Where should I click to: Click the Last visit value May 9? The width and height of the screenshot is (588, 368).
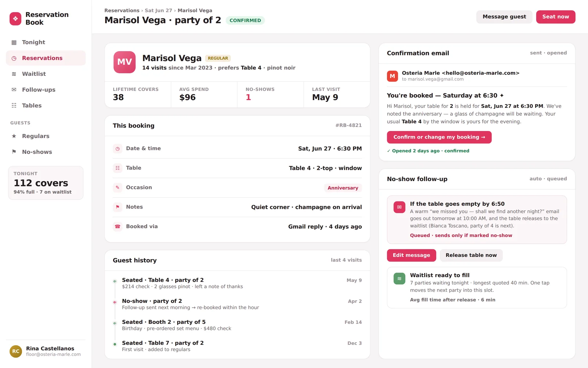tap(325, 98)
